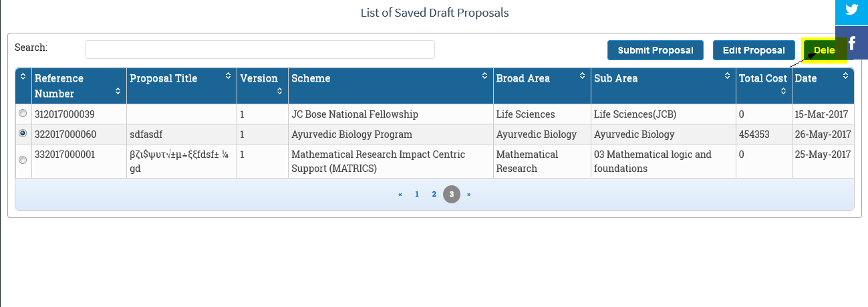Sort by Broad Area column arrows
This screenshot has width=868, height=307.
[x=583, y=76]
